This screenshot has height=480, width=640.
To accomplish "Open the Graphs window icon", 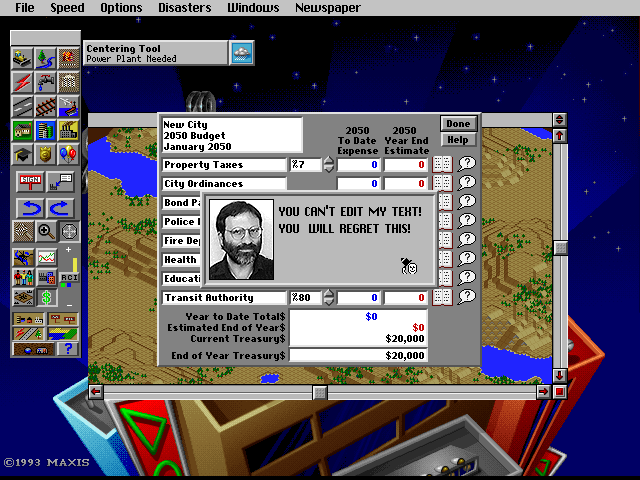I will click(x=47, y=257).
